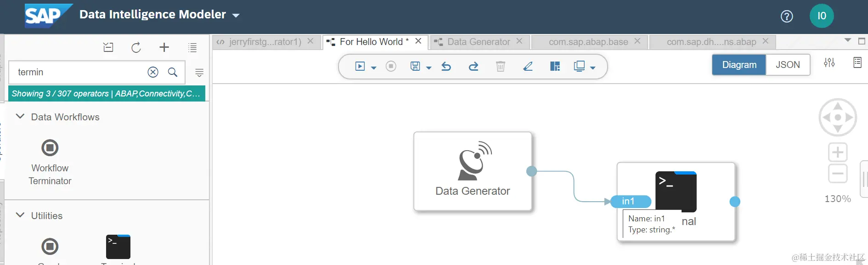Click the SAP logo
Screen dimensions: 868x265
click(48, 16)
